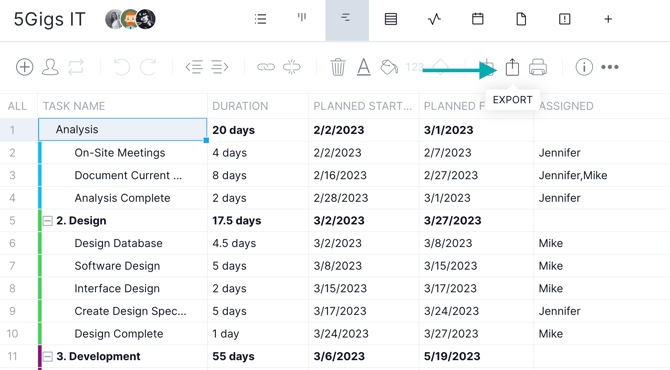This screenshot has height=370, width=670.
Task: Sort by TASK NAME column header
Action: 74,106
